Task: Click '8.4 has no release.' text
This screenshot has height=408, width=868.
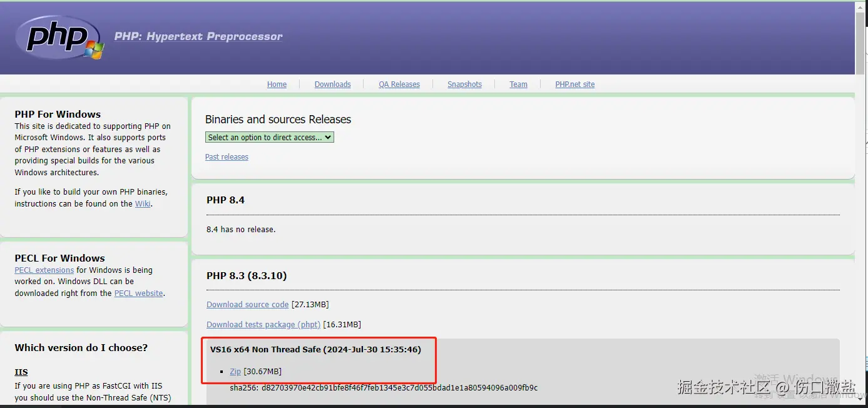Action: coord(241,230)
